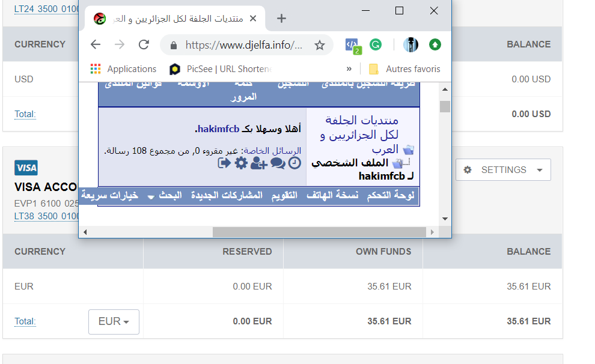Click the forum logout arrow icon
The height and width of the screenshot is (364, 595).
[224, 163]
